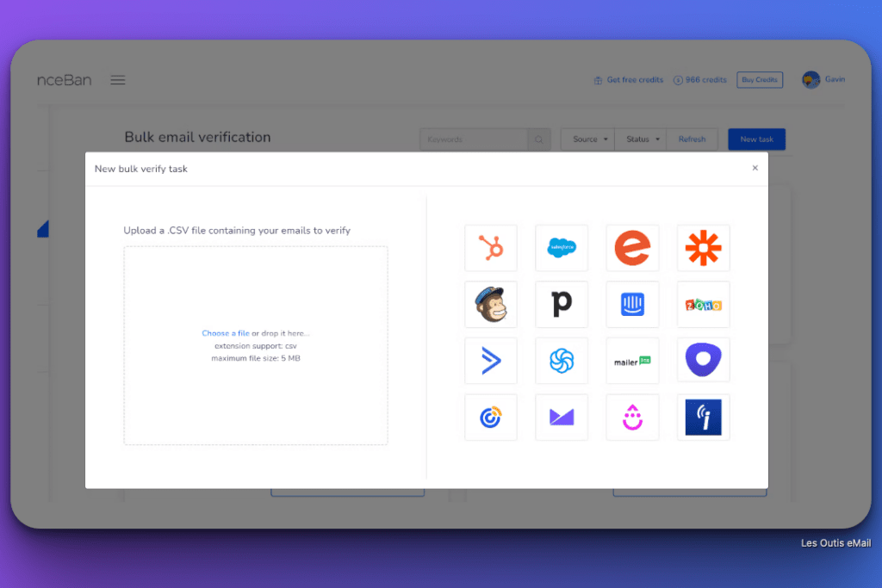Click the Refresh button
Viewport: 882px width, 588px height.
692,139
